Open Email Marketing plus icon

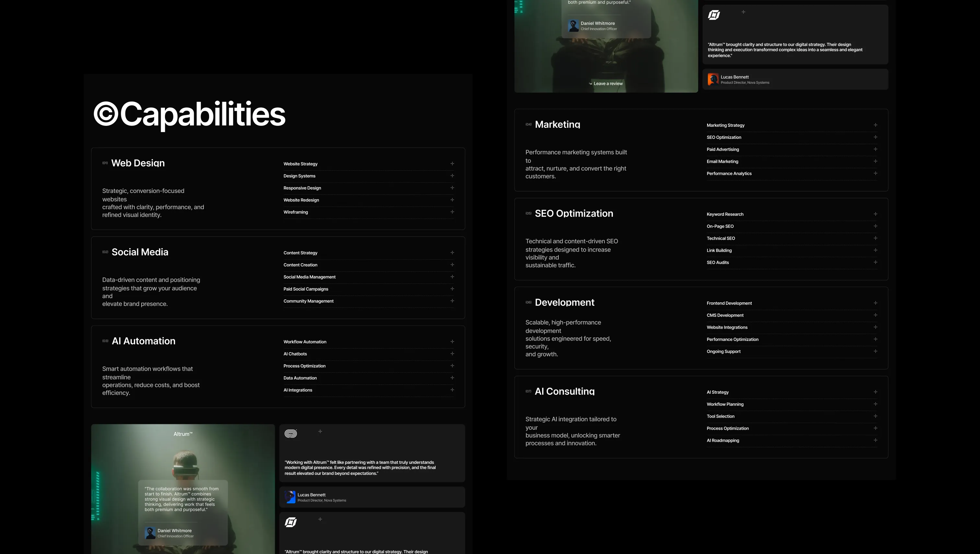[875, 162]
